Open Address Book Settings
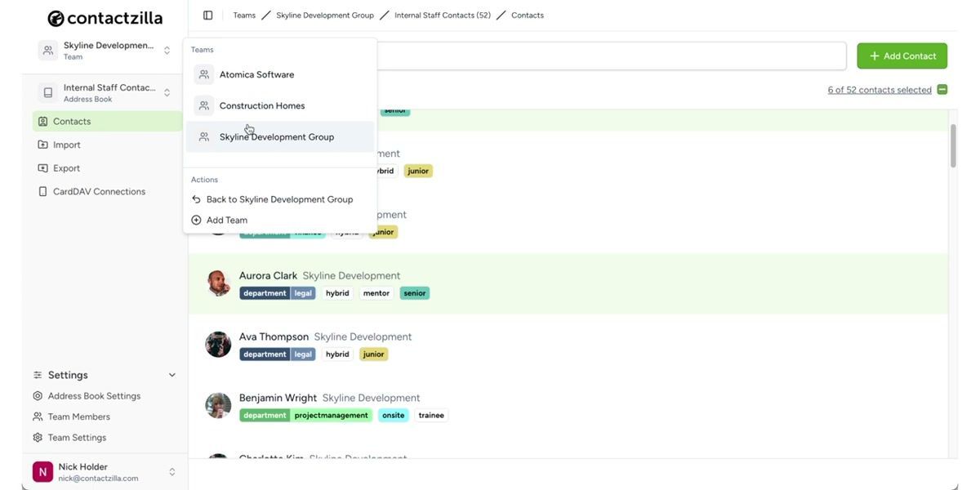 point(94,394)
